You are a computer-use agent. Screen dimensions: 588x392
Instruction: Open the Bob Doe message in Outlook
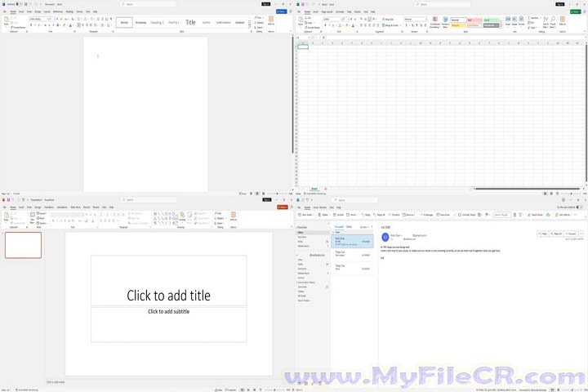click(352, 241)
